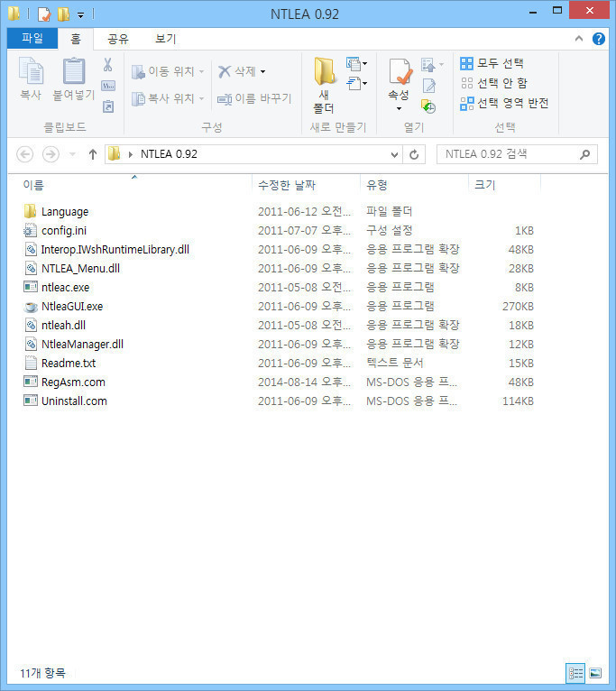
Task: Sort by Size (크기) column header
Action: point(484,185)
